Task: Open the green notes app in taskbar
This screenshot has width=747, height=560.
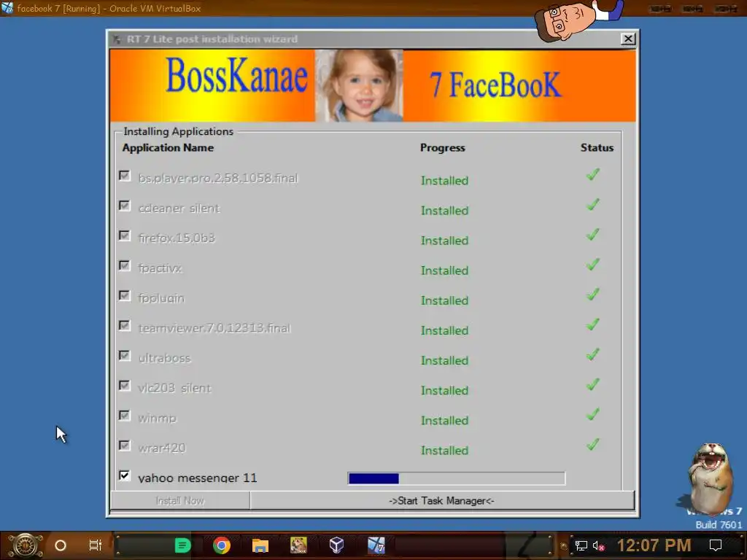Action: click(x=182, y=545)
